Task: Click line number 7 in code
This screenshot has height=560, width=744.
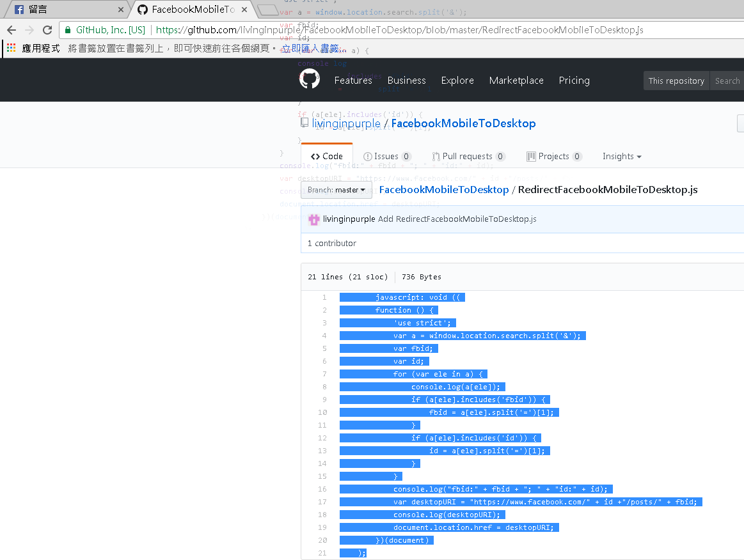Action: 324,374
